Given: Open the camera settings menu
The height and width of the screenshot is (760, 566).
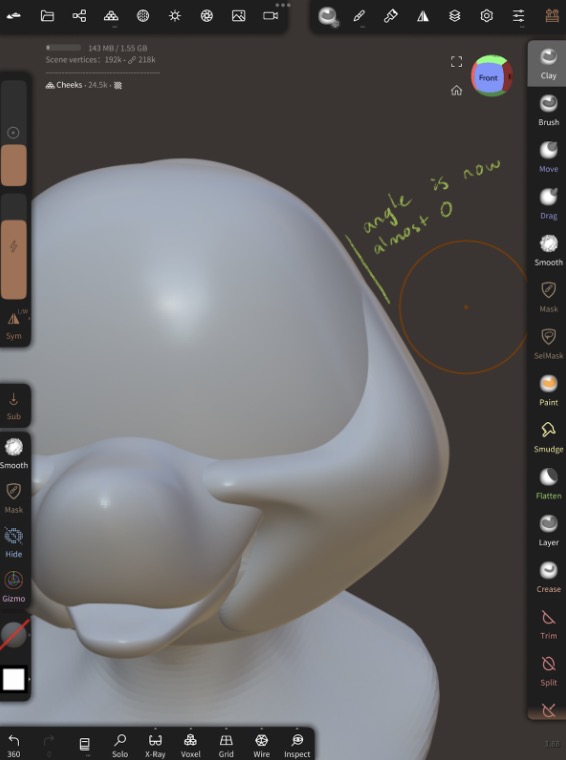Looking at the screenshot, I should [x=270, y=16].
